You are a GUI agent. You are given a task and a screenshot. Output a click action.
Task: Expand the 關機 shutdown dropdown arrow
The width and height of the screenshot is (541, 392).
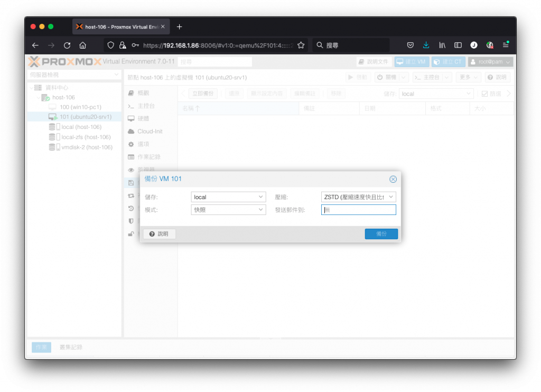point(404,77)
